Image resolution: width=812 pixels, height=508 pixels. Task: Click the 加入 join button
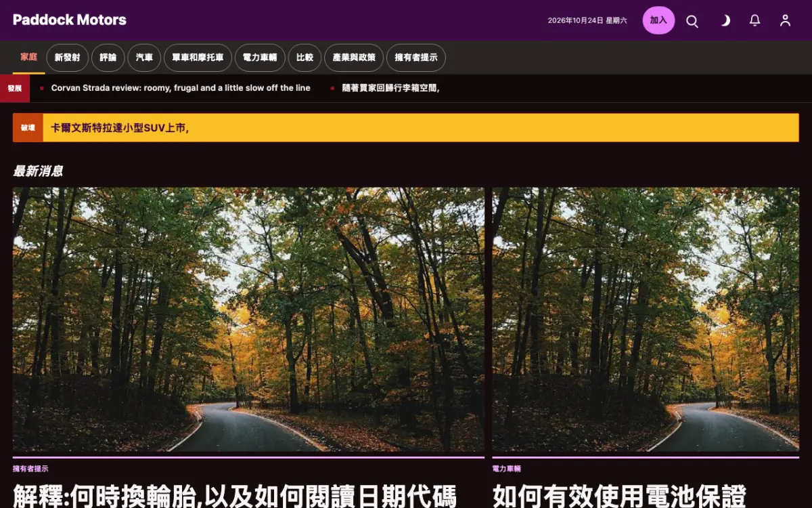coord(658,20)
